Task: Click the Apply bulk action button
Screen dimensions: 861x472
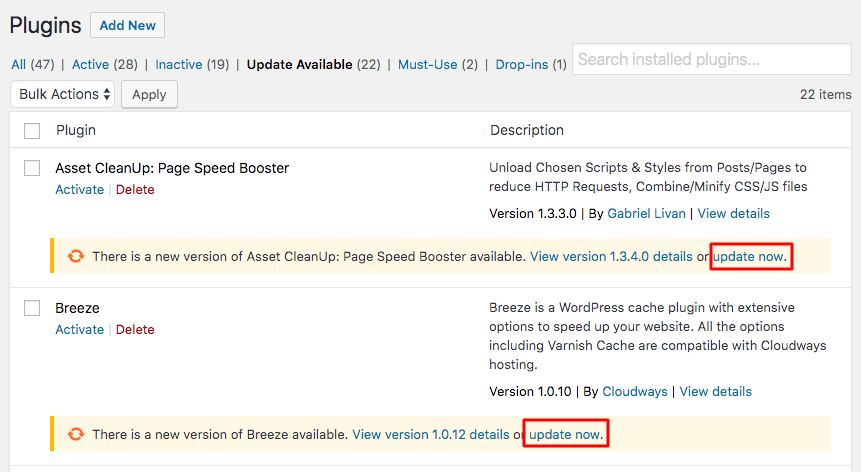Action: point(149,95)
